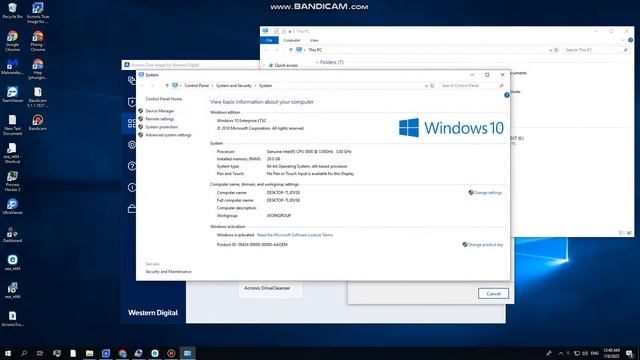Click Change settings for computer name
The image size is (640, 360).
pyautogui.click(x=487, y=193)
